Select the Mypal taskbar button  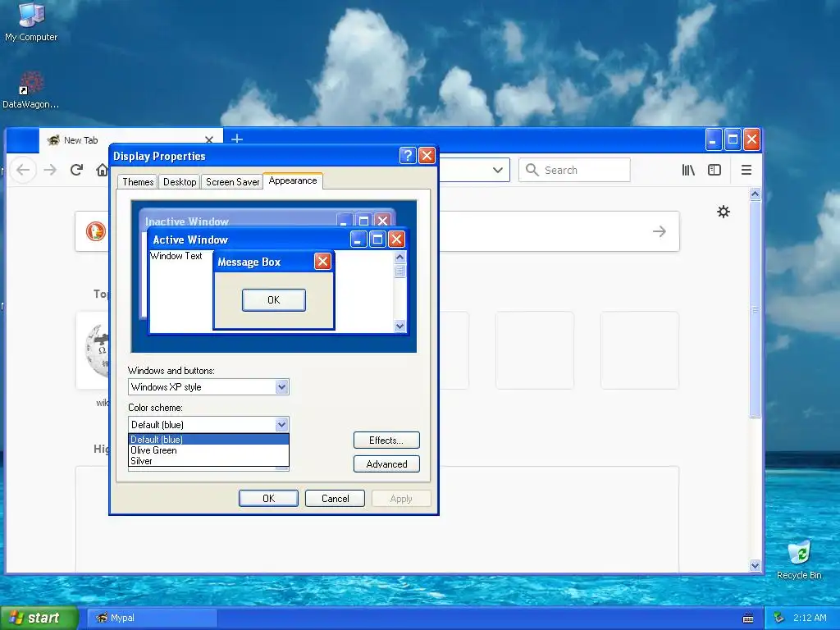(x=152, y=618)
